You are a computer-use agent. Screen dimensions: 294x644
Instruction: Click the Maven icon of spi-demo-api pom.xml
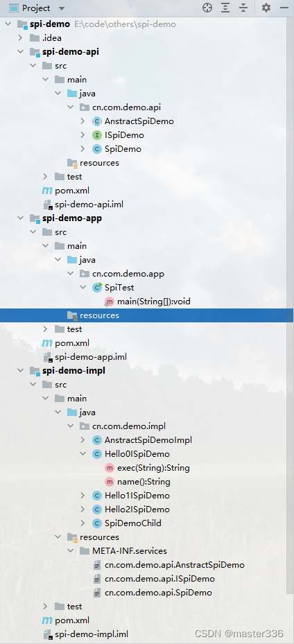click(47, 191)
